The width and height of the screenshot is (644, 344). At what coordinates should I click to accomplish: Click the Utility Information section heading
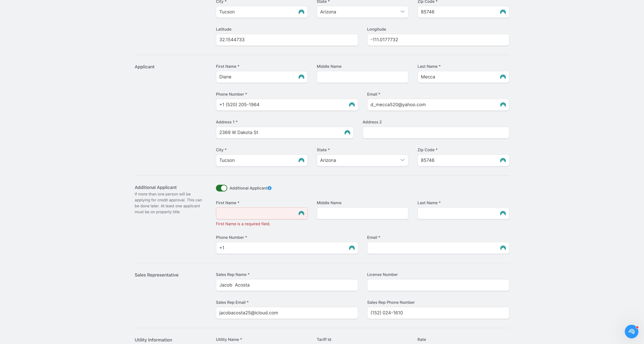point(153,340)
